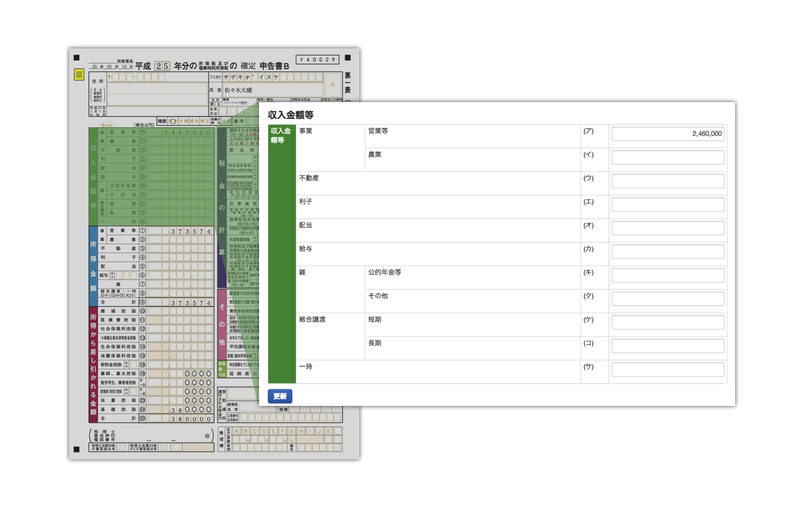
Task: Click the 氏名 field showing 佐々木大輔
Action: [273, 90]
